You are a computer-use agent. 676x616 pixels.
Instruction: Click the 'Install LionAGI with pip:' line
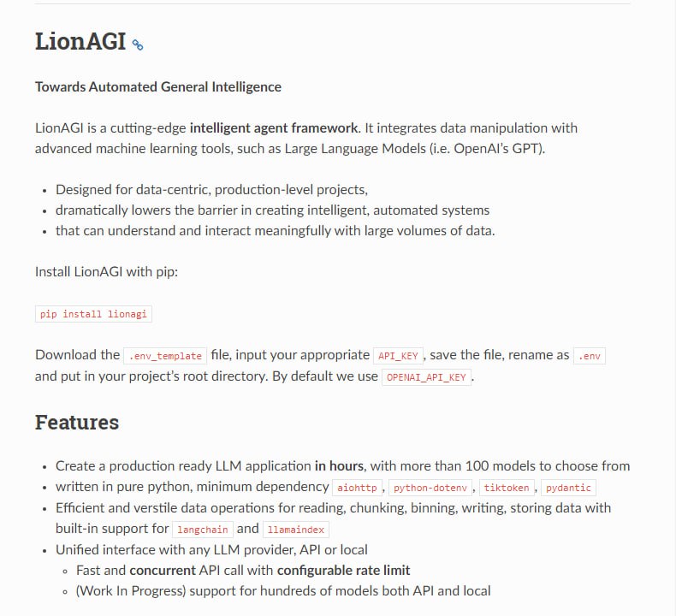(x=106, y=271)
